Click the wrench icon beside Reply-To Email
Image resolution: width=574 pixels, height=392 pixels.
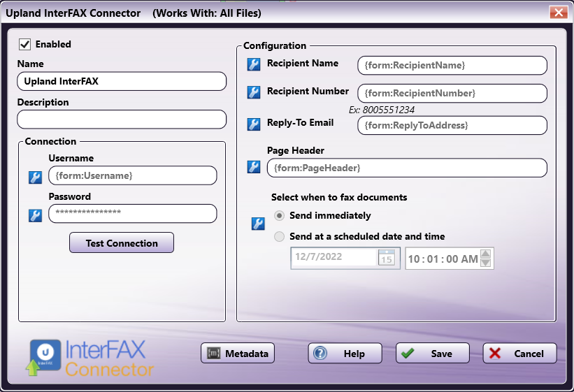pyautogui.click(x=254, y=124)
